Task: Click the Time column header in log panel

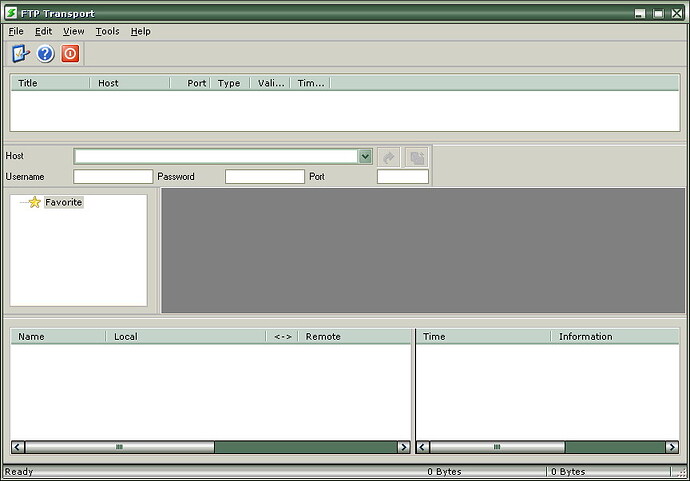Action: tap(483, 336)
